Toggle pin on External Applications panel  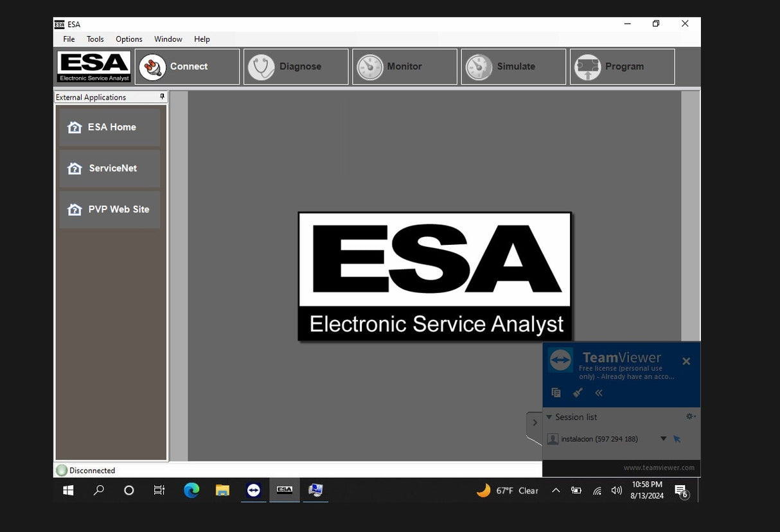pos(162,97)
